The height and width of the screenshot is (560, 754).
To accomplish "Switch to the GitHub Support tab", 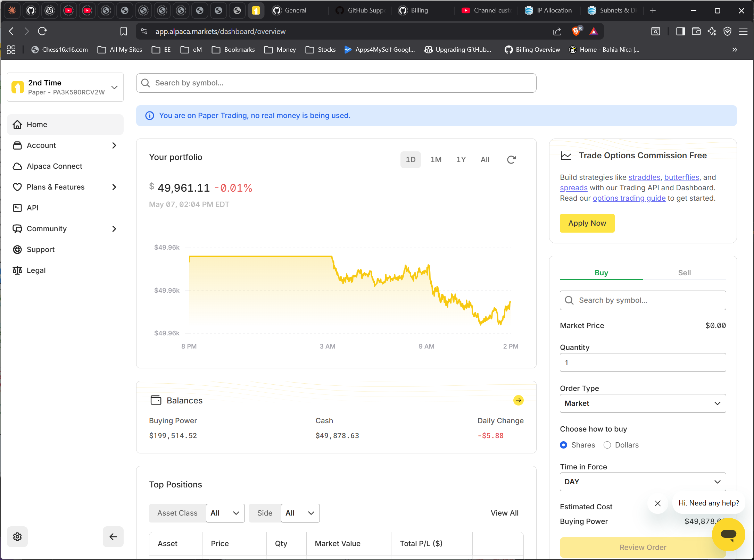I will click(361, 10).
